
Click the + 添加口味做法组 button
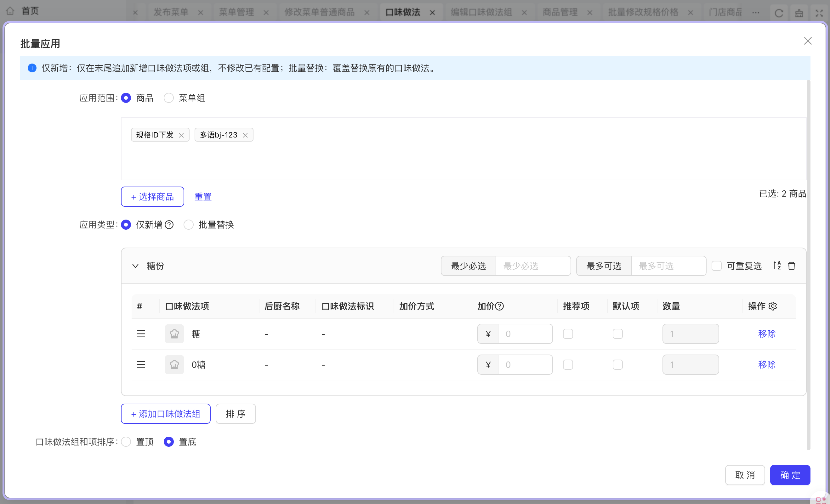166,413
